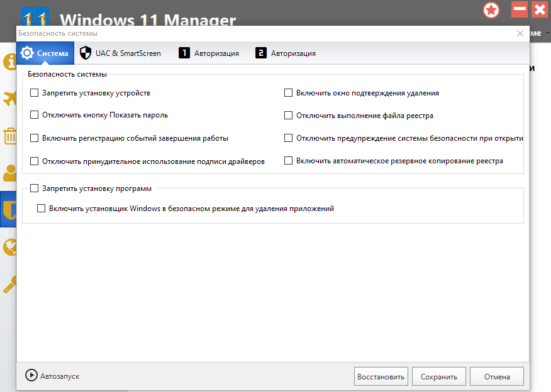Image resolution: width=551 pixels, height=392 pixels.
Task: Click the red star favorites icon
Action: coord(491,10)
